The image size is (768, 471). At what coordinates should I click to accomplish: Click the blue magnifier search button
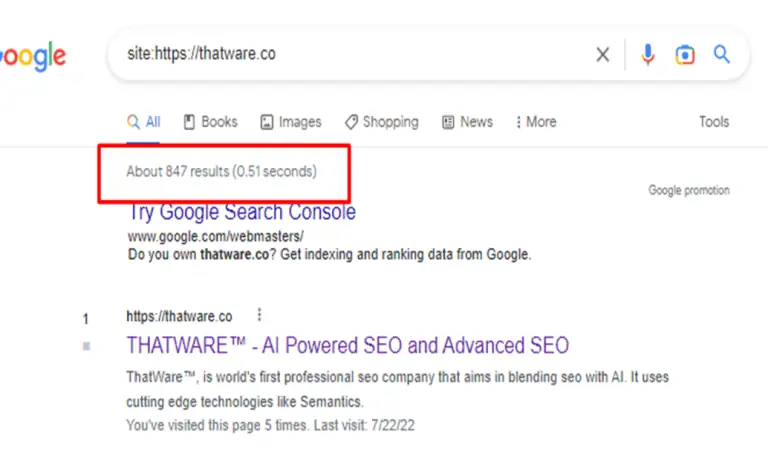click(721, 54)
